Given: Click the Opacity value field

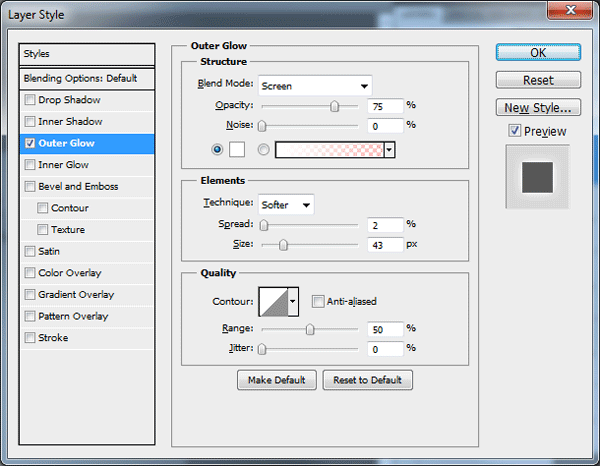Looking at the screenshot, I should coord(385,106).
